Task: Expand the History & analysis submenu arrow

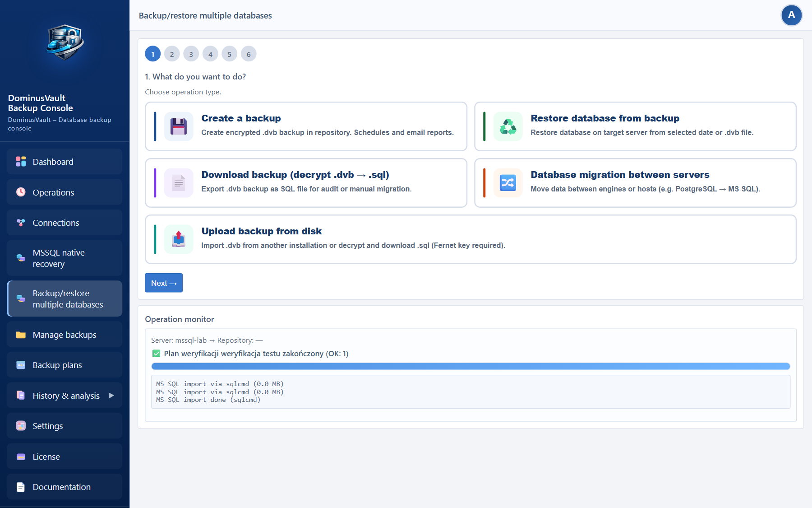Action: (111, 396)
